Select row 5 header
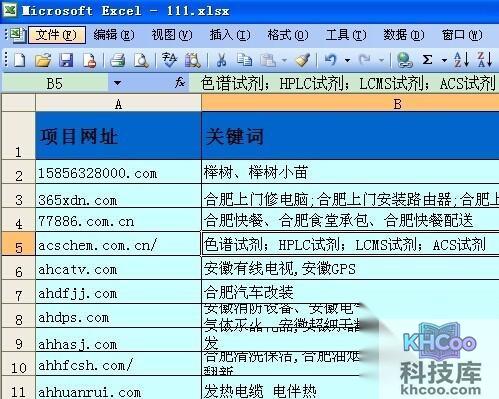This screenshot has height=399, width=499. [x=18, y=244]
